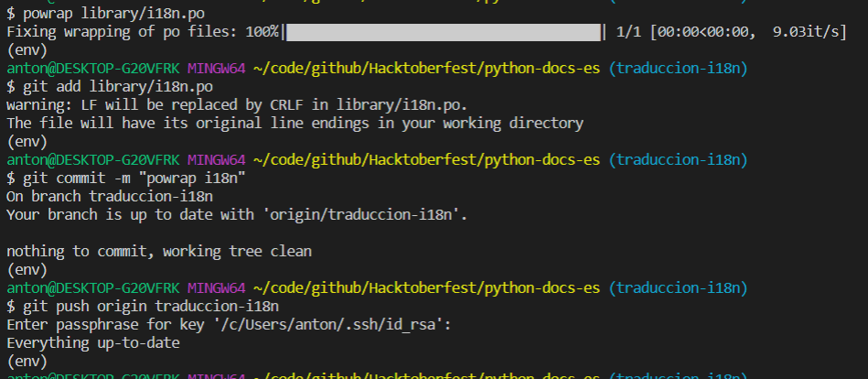The width and height of the screenshot is (868, 379).
Task: Click 'nothing to commit, working tree clean' line
Action: pyautogui.click(x=159, y=252)
